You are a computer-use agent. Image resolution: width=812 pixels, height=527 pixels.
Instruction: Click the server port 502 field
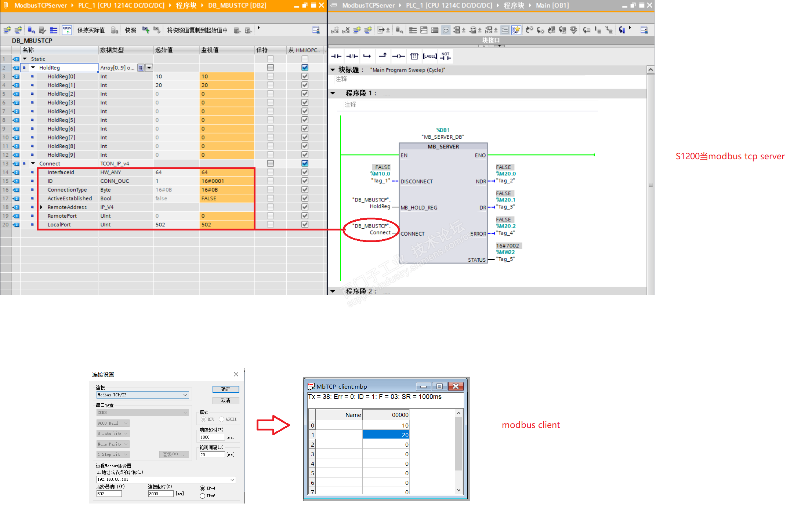[109, 494]
